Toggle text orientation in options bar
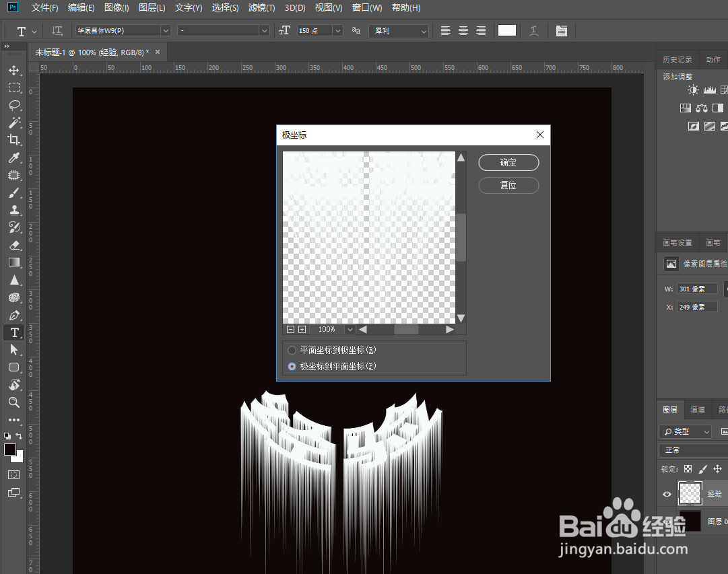Viewport: 728px width, 574px height. [x=57, y=31]
